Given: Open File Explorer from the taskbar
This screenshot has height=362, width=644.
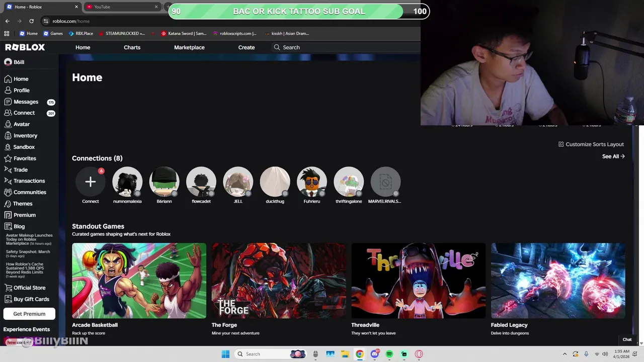Looking at the screenshot, I should (345, 354).
